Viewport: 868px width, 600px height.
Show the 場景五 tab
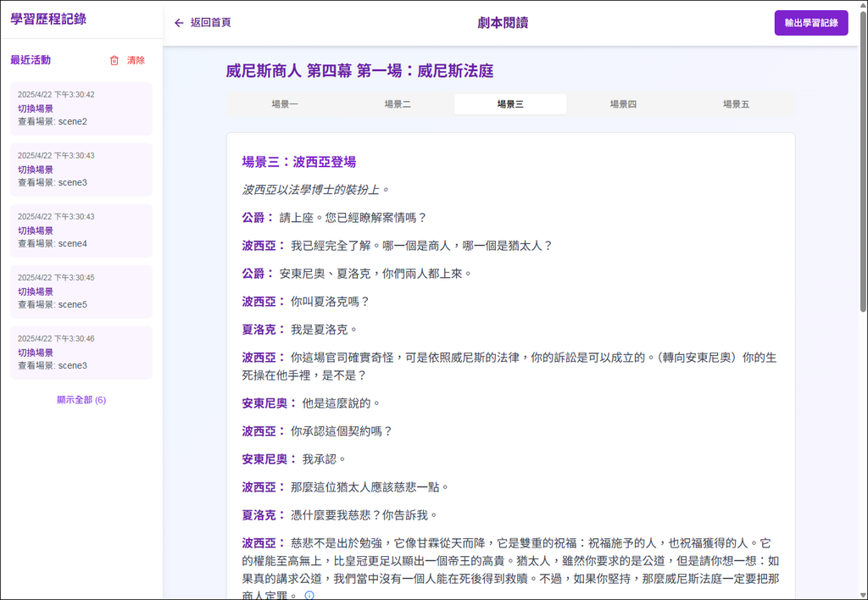[x=737, y=104]
